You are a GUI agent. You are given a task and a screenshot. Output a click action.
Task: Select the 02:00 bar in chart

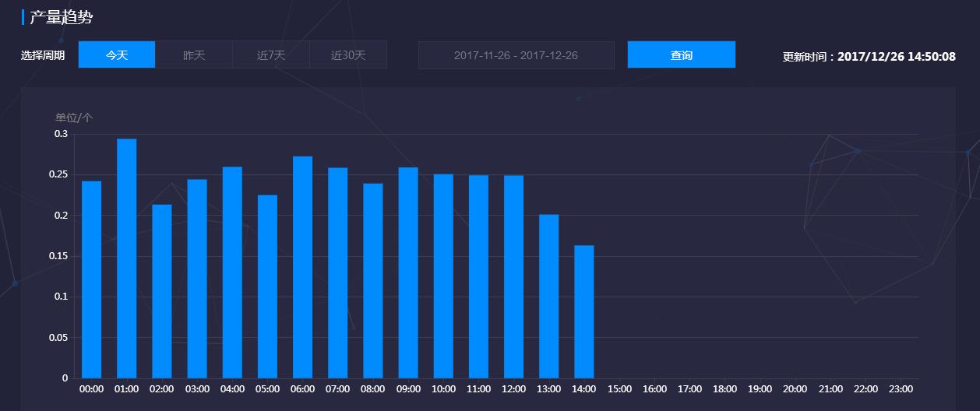coord(162,292)
